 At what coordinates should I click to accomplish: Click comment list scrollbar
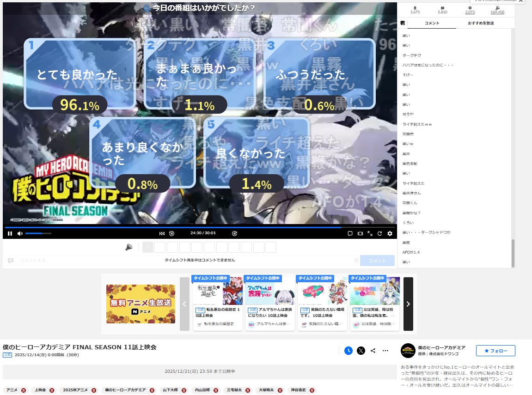pyautogui.click(x=513, y=253)
